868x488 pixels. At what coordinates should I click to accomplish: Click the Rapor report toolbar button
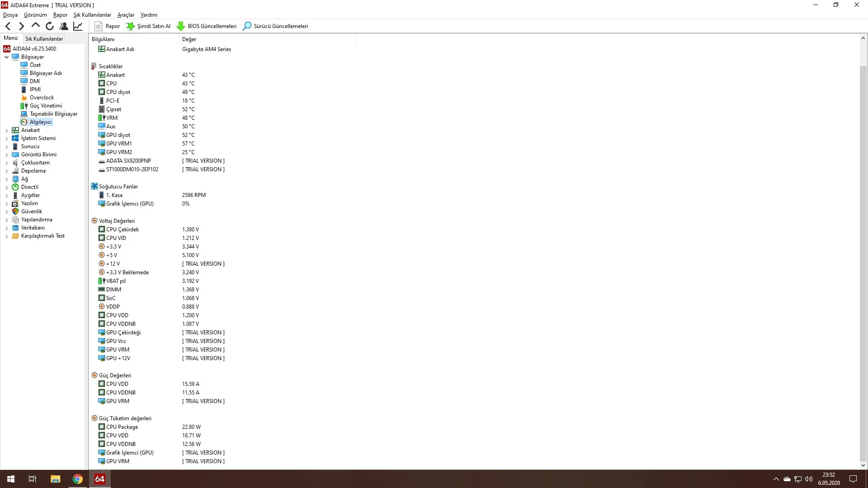(108, 26)
